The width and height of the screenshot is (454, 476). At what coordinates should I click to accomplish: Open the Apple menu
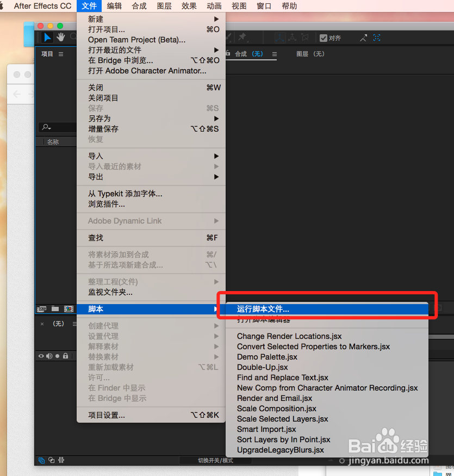2,6
